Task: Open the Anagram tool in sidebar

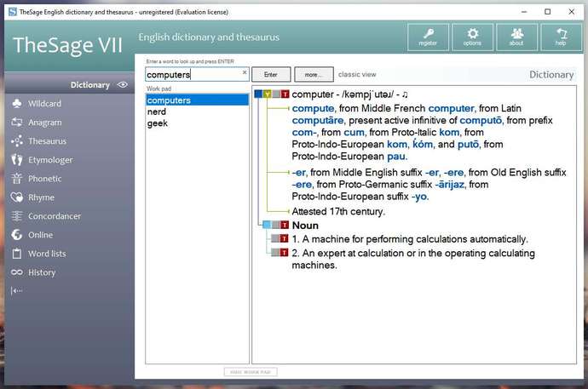Action: click(44, 123)
